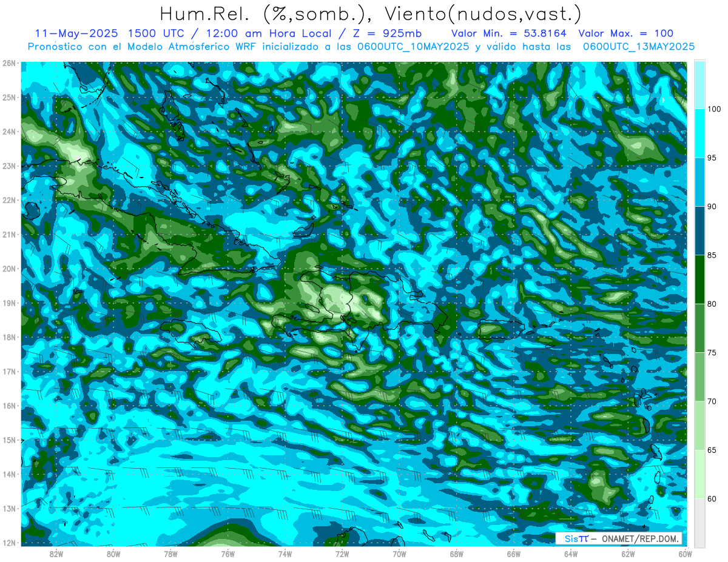Viewport: 728px width, 562px height.
Task: Click the 'ONAMET/REP.DOM.' source label
Action: (639, 538)
